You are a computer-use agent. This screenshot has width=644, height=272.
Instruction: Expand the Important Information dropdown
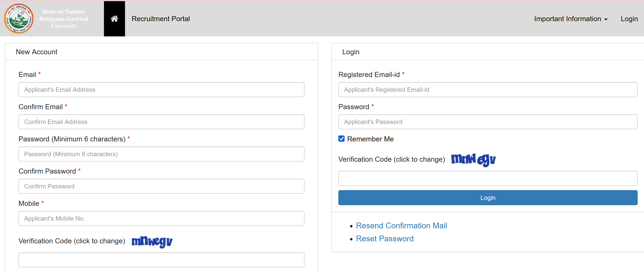(x=570, y=19)
